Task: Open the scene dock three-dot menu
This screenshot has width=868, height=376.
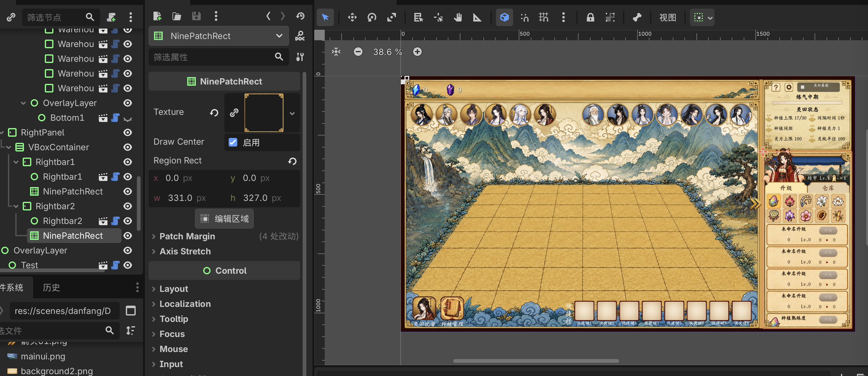Action: point(131,17)
